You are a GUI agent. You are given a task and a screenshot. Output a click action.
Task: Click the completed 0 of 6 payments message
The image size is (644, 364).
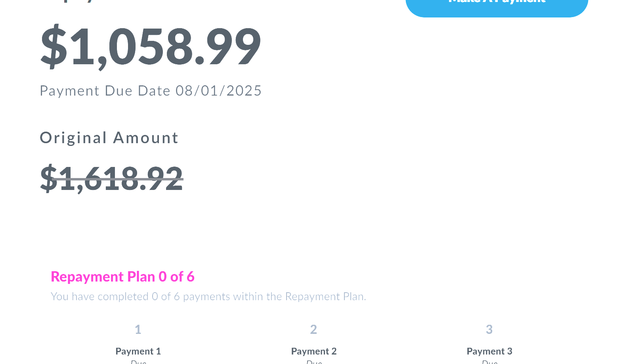[208, 297]
